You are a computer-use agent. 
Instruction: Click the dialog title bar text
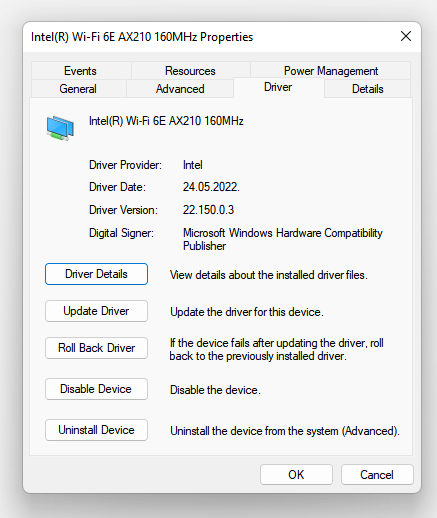tap(142, 37)
